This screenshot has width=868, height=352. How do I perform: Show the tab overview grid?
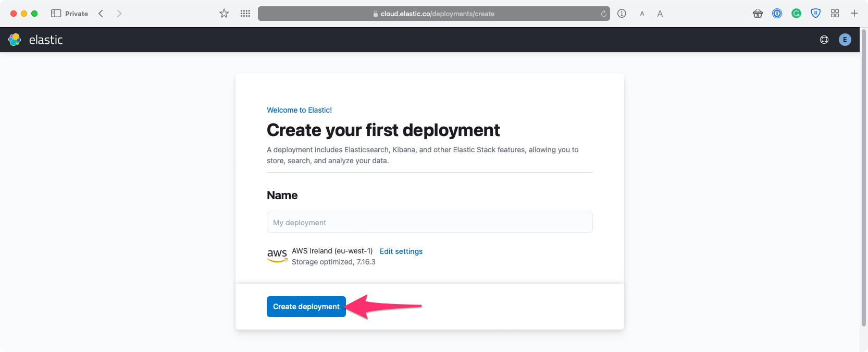(x=835, y=14)
